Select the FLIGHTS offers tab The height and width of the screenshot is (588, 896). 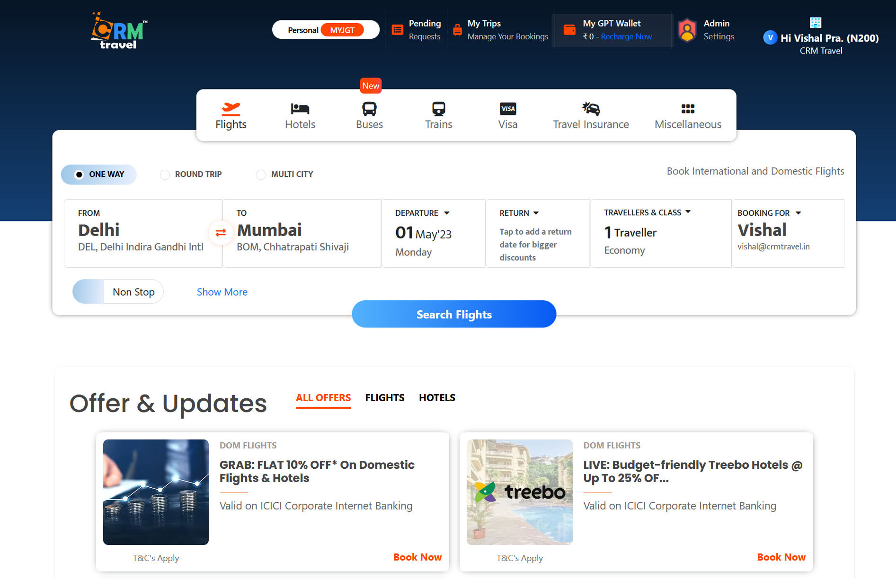(x=384, y=398)
